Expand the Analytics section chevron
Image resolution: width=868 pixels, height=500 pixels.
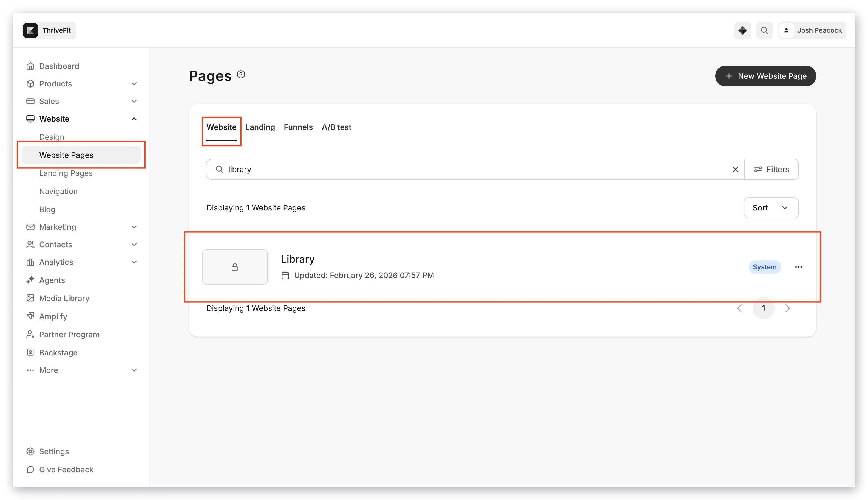click(x=134, y=262)
